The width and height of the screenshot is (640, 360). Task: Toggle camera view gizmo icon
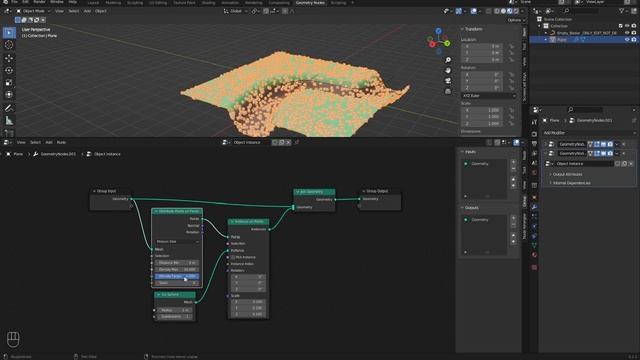pyautogui.click(x=448, y=81)
